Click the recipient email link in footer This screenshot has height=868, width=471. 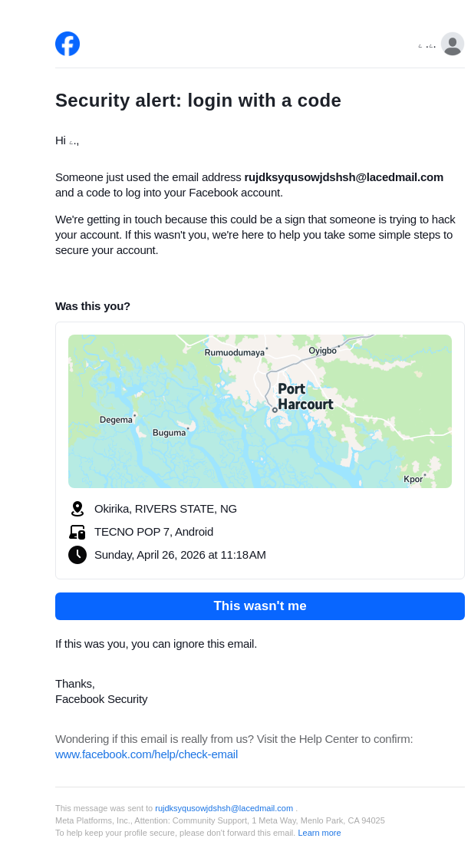[224, 808]
